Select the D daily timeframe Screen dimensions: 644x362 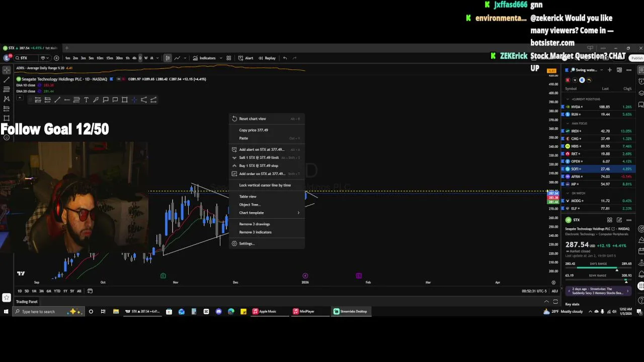tap(140, 58)
